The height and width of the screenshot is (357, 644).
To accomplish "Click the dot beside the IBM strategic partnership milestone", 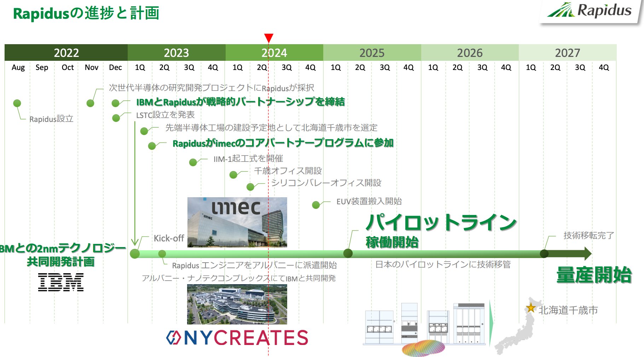I will [116, 103].
